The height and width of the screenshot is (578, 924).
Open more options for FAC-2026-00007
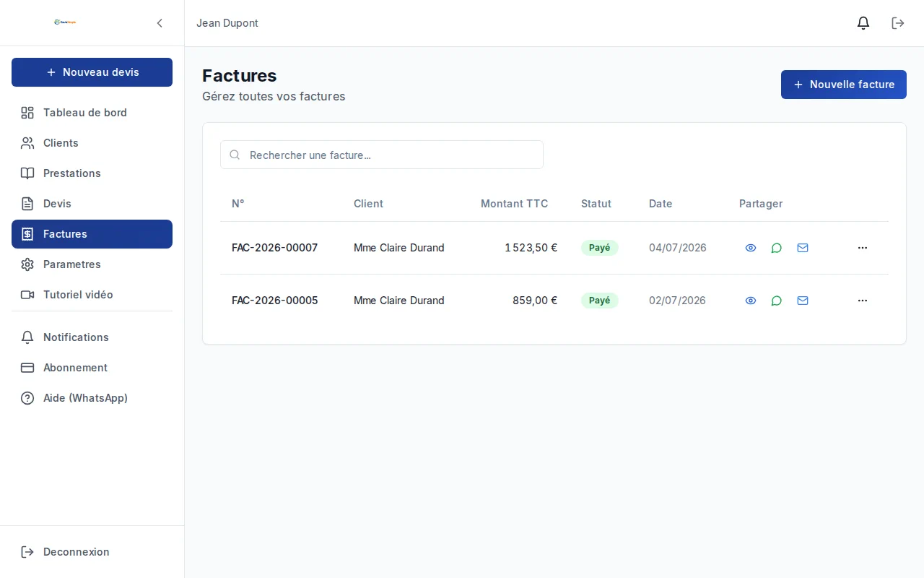pyautogui.click(x=863, y=248)
